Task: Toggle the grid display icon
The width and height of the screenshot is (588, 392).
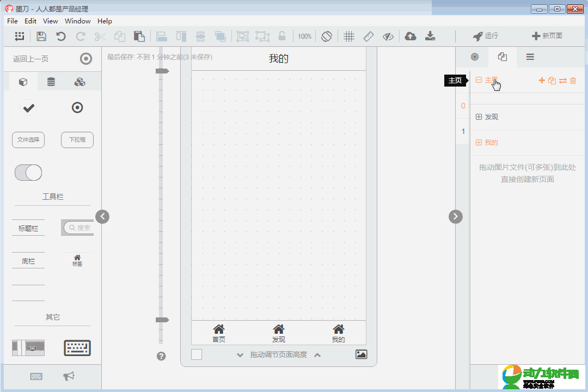Action: [349, 36]
